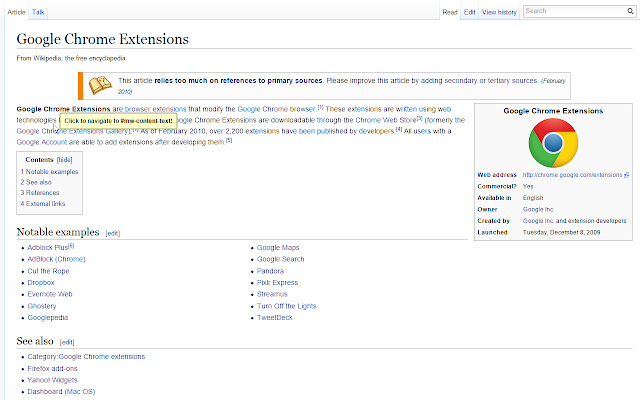Click the launch date Tuesday, December 8, 2009
Image resolution: width=640 pixels, height=400 pixels.
pyautogui.click(x=561, y=232)
